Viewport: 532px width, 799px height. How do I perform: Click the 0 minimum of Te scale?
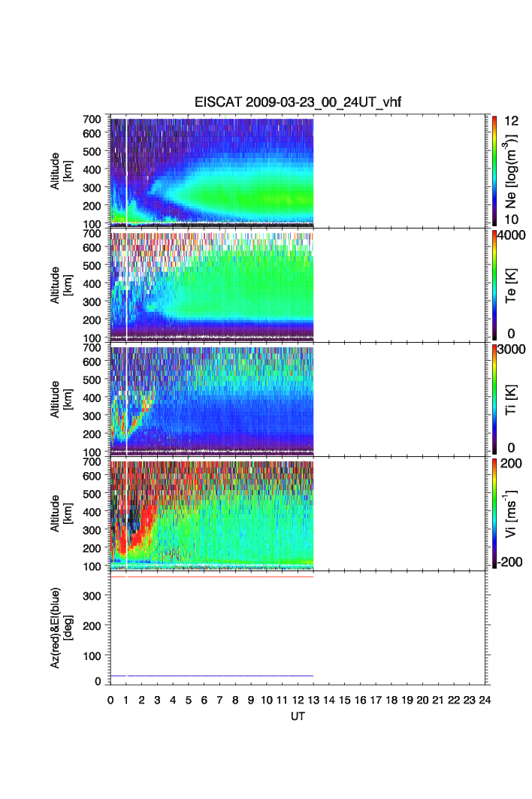click(x=511, y=334)
